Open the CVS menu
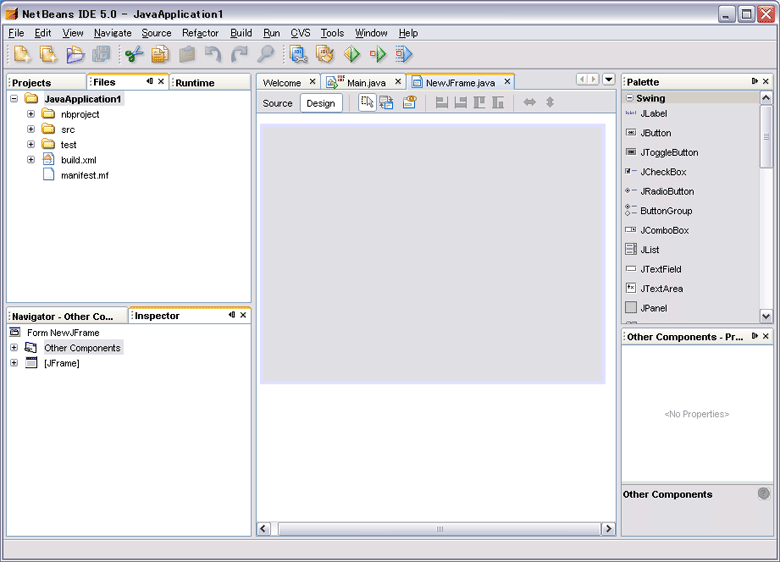 (x=300, y=33)
